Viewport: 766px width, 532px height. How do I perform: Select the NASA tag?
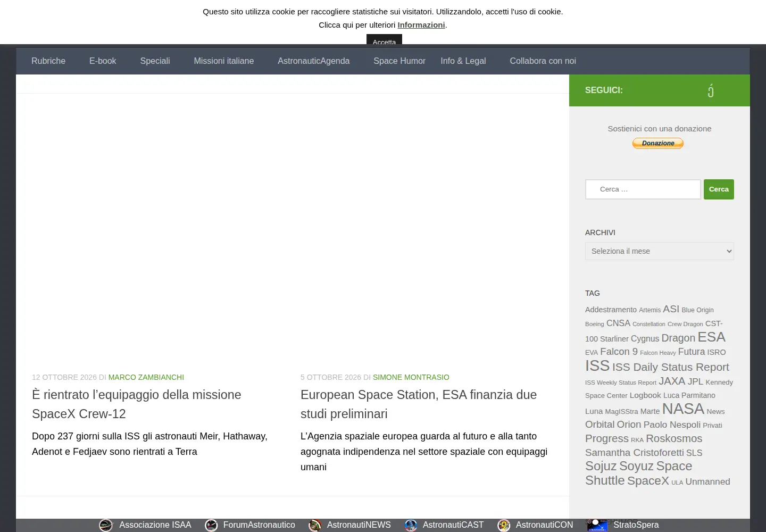(683, 409)
